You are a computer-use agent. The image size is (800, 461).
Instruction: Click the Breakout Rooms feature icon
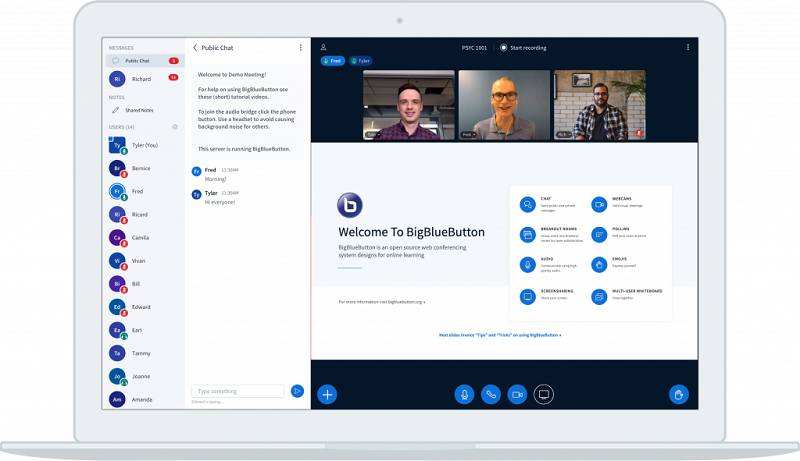(x=527, y=235)
